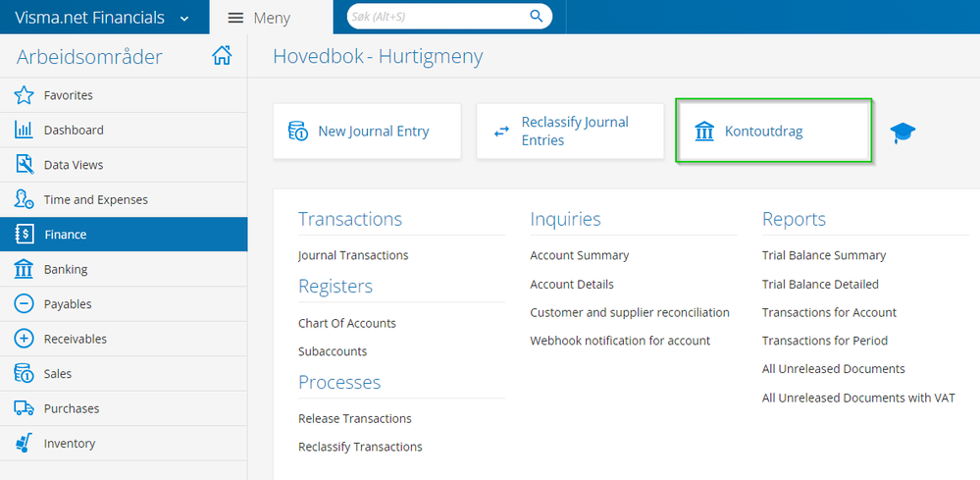The width and height of the screenshot is (980, 480).
Task: Select the Finance workspace
Action: [124, 235]
